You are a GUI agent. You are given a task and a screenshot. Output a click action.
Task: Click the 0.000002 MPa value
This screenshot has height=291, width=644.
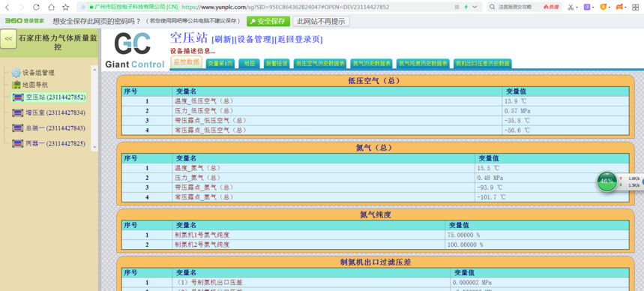click(x=472, y=283)
